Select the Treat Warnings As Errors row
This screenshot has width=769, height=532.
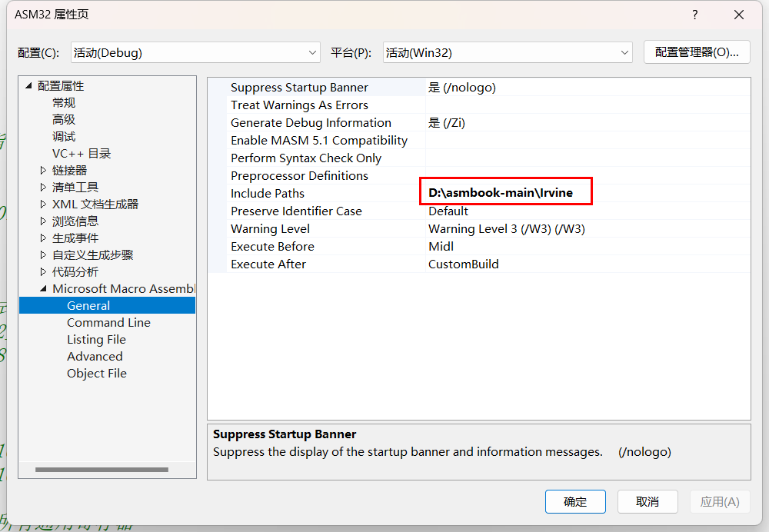(x=299, y=105)
